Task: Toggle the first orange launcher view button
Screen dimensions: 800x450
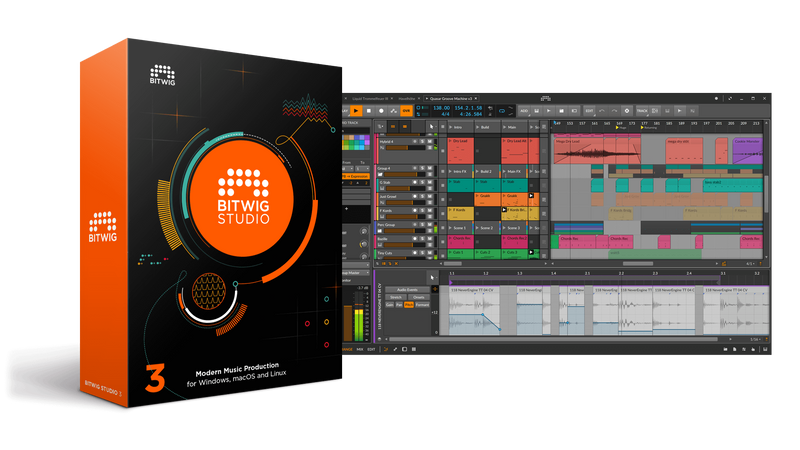Action: pos(393,127)
